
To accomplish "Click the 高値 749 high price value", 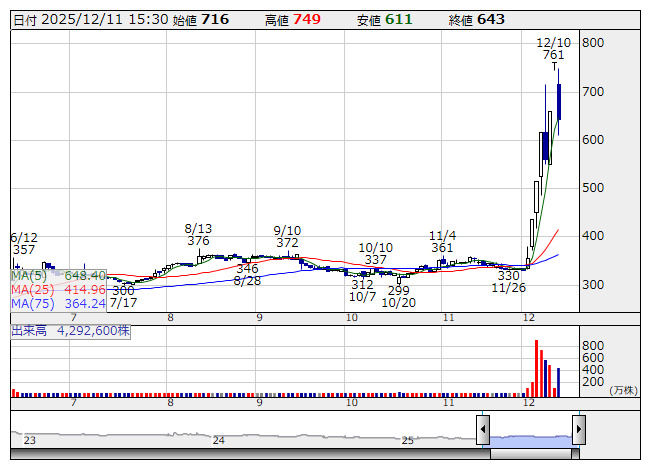I will 306,20.
